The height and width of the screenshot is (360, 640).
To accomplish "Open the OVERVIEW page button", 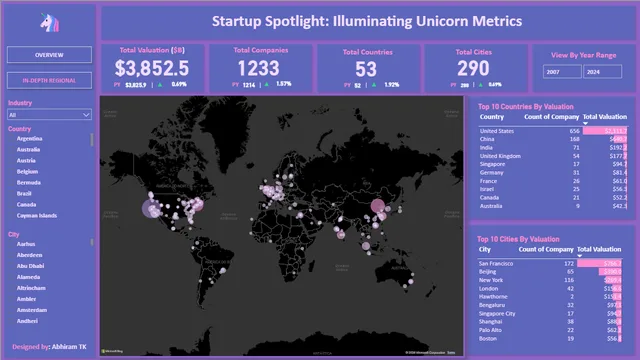I will tap(49, 55).
